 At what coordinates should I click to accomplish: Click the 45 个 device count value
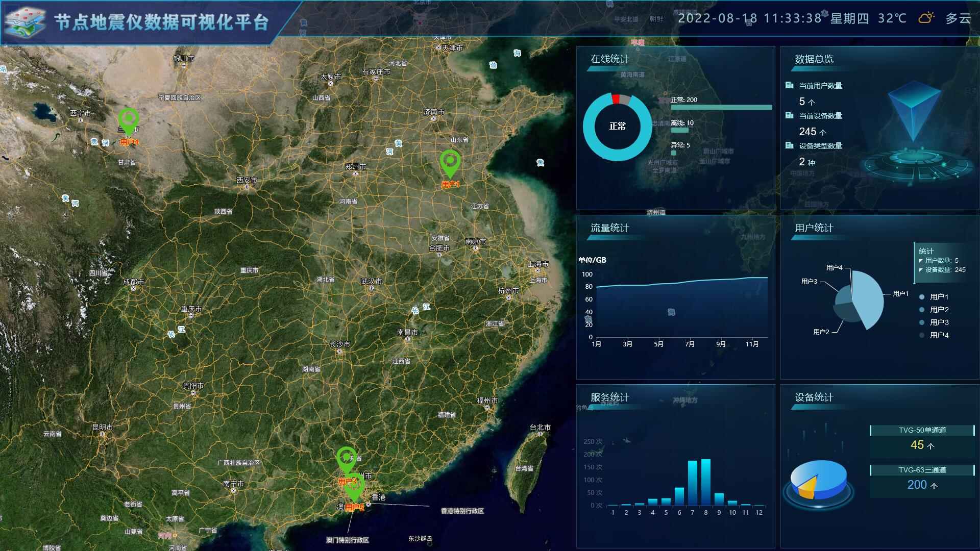pyautogui.click(x=922, y=445)
